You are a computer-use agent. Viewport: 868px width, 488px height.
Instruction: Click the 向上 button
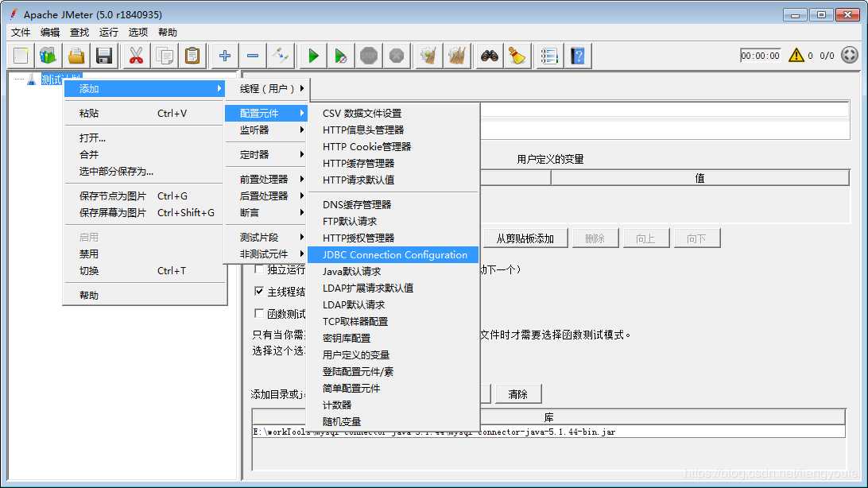tap(646, 238)
